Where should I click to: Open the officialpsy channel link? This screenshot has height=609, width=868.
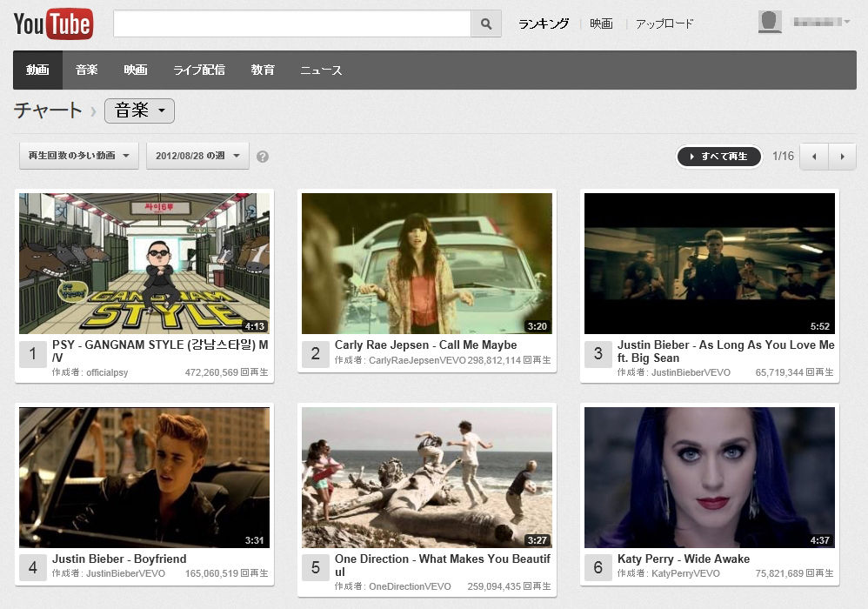click(x=107, y=372)
